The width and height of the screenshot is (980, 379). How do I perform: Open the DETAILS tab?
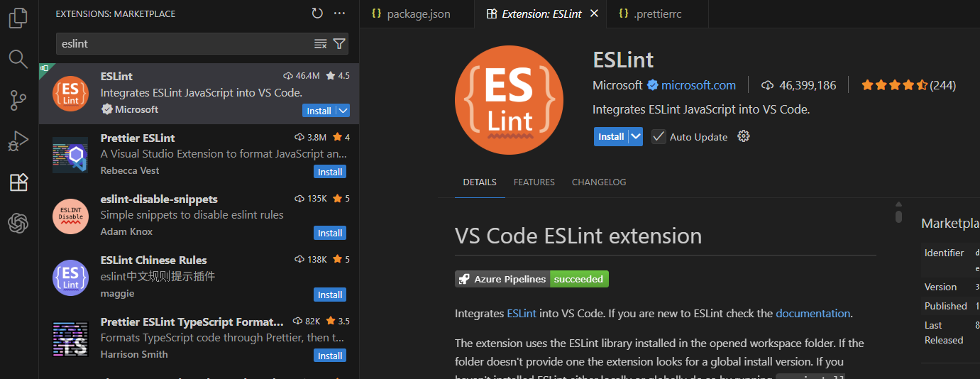[x=480, y=182]
